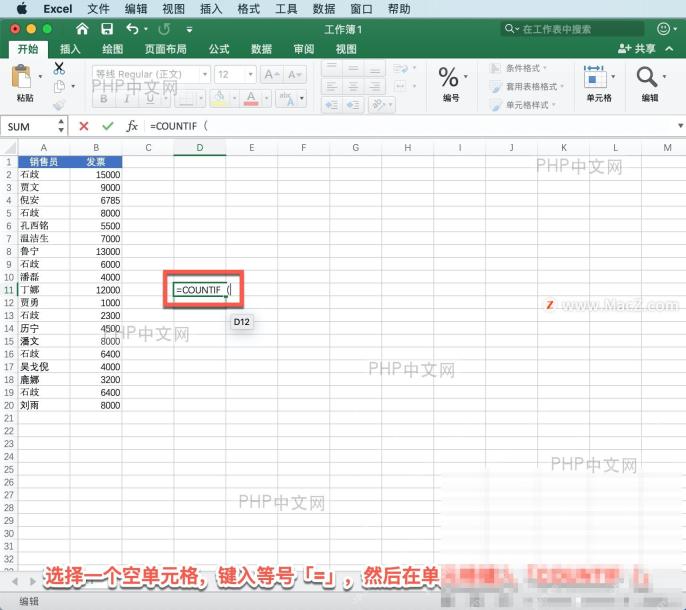Switch to the 绘图 ribbon tab
This screenshot has height=610, width=686.
pos(112,49)
